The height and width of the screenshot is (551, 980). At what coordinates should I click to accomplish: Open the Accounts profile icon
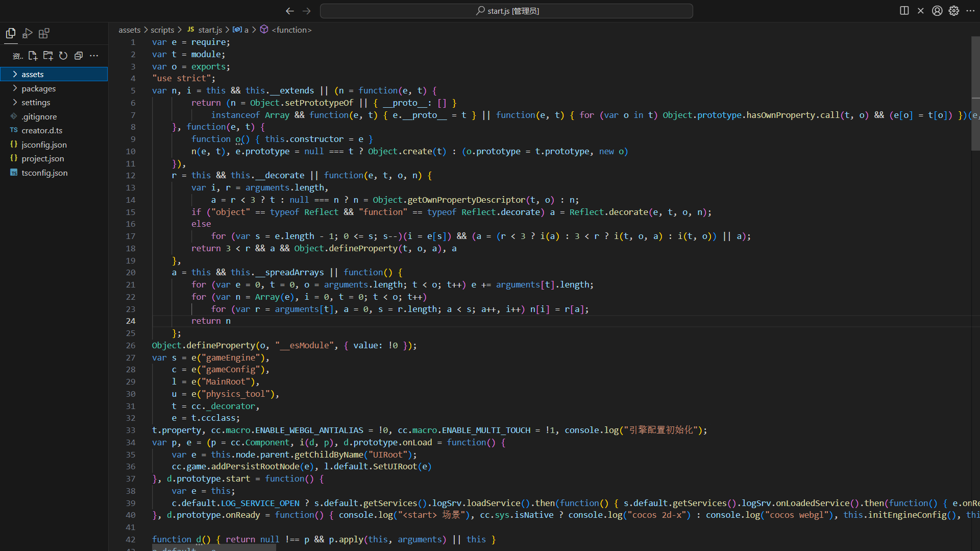tap(937, 11)
